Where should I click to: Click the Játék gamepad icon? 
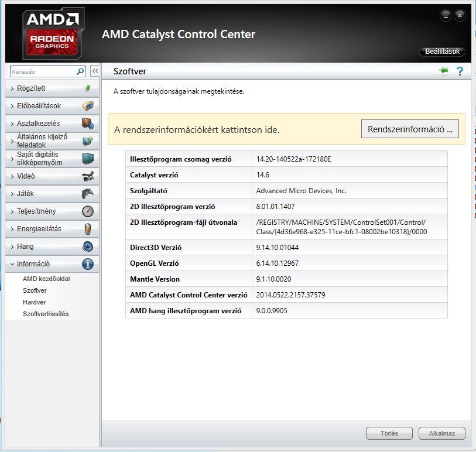88,194
